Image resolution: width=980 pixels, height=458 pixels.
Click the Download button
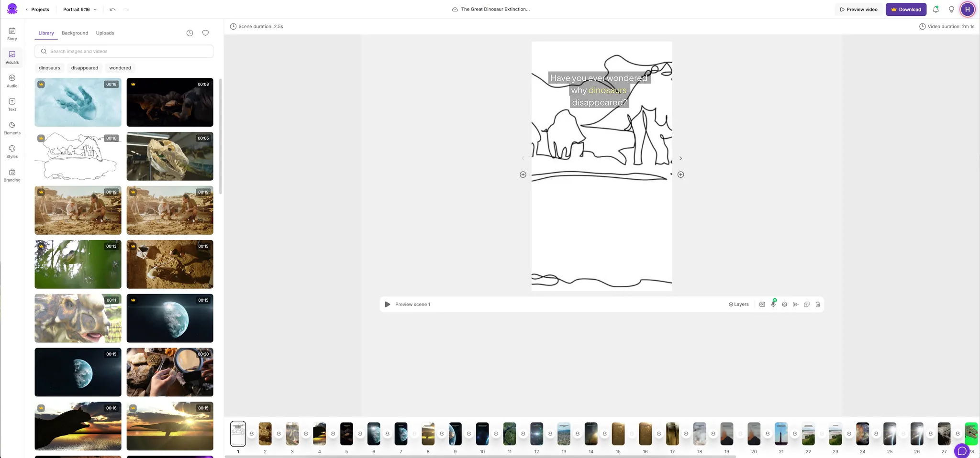tap(906, 10)
